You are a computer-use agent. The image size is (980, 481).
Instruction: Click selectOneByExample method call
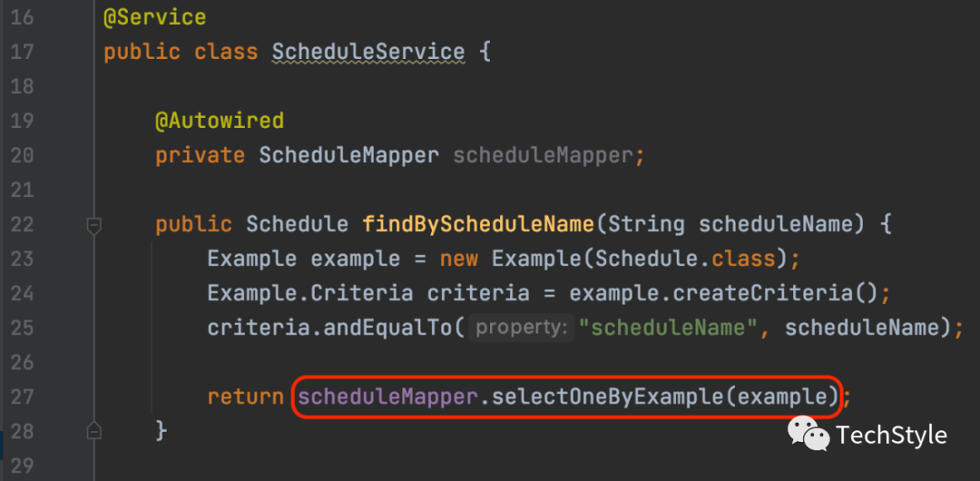(x=610, y=397)
